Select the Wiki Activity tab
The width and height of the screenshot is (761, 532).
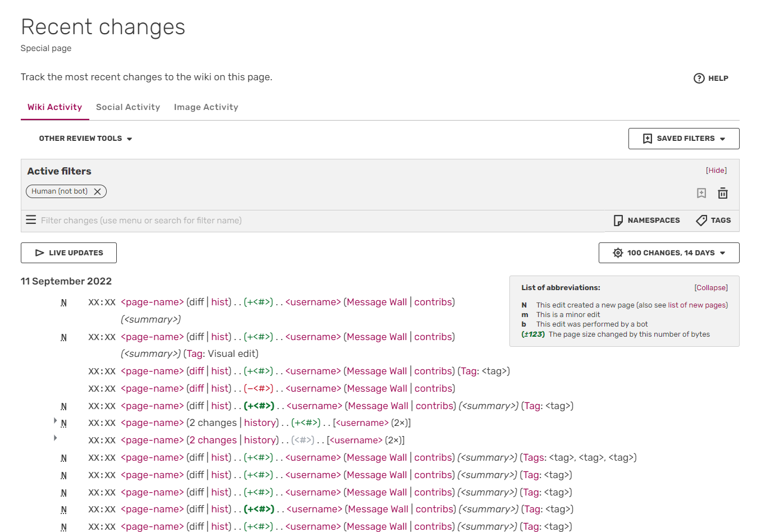[x=54, y=107]
